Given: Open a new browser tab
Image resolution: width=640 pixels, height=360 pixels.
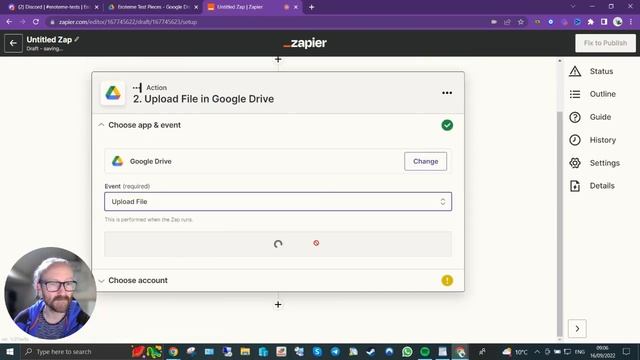Looking at the screenshot, I should pos(311,7).
